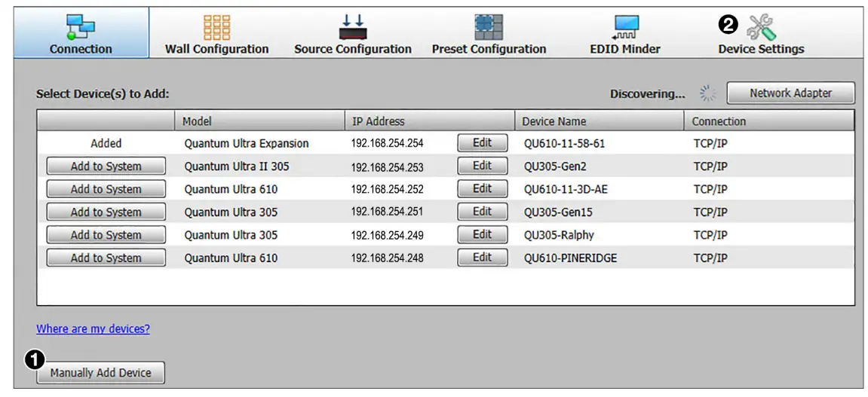The image size is (868, 397).
Task: Select the 'Added' status cell
Action: (x=106, y=144)
